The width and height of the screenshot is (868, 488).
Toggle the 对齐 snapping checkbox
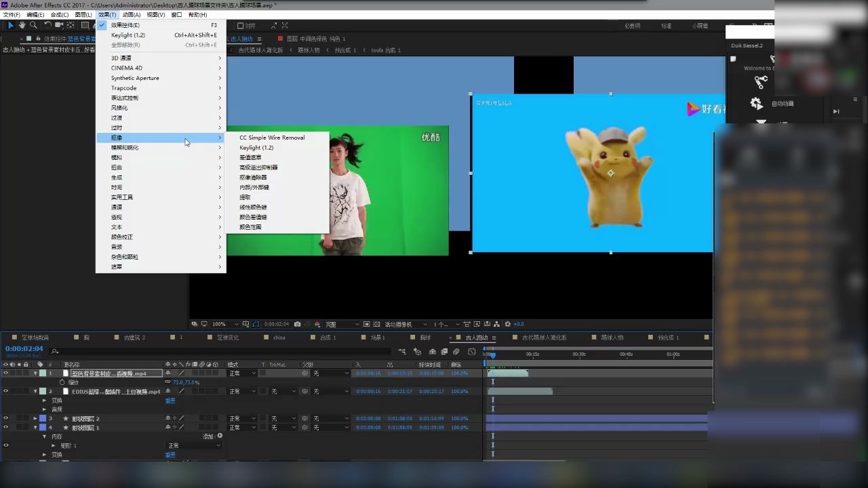point(240,26)
